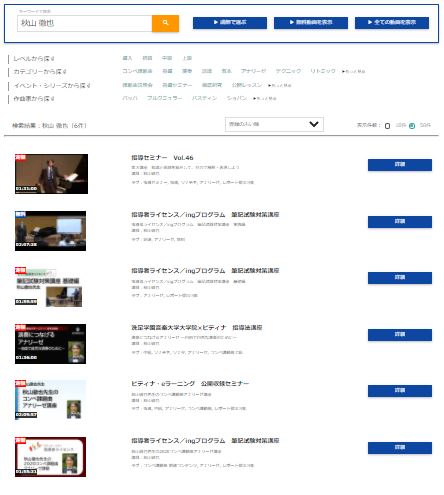Expand もっと見る in the category row
This screenshot has width=444, height=495.
tap(353, 71)
